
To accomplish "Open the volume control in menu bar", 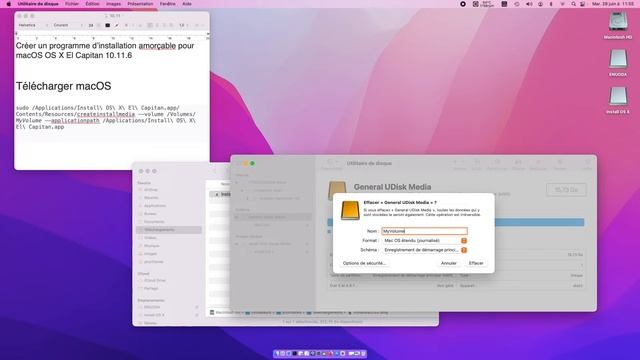I will (x=529, y=4).
